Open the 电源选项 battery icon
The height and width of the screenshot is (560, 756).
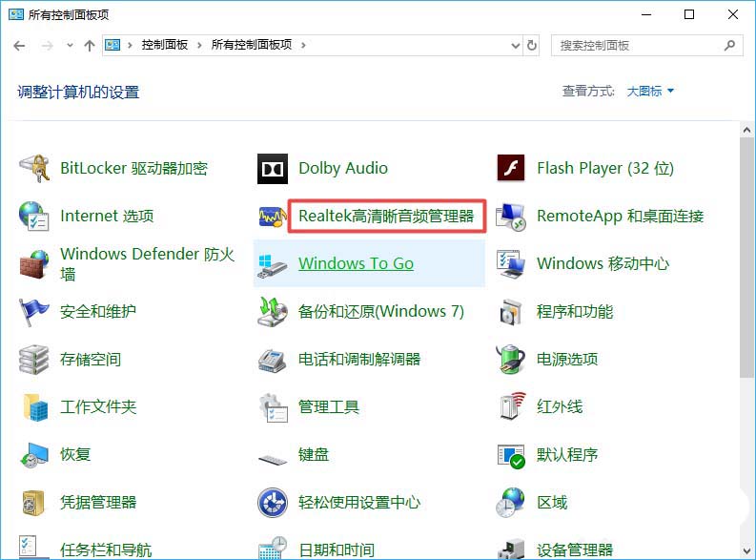click(x=511, y=359)
